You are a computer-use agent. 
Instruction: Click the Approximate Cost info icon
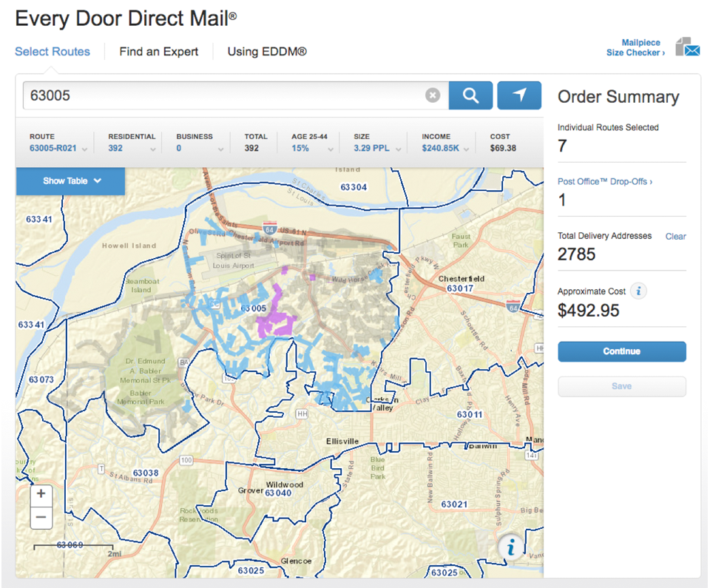638,291
